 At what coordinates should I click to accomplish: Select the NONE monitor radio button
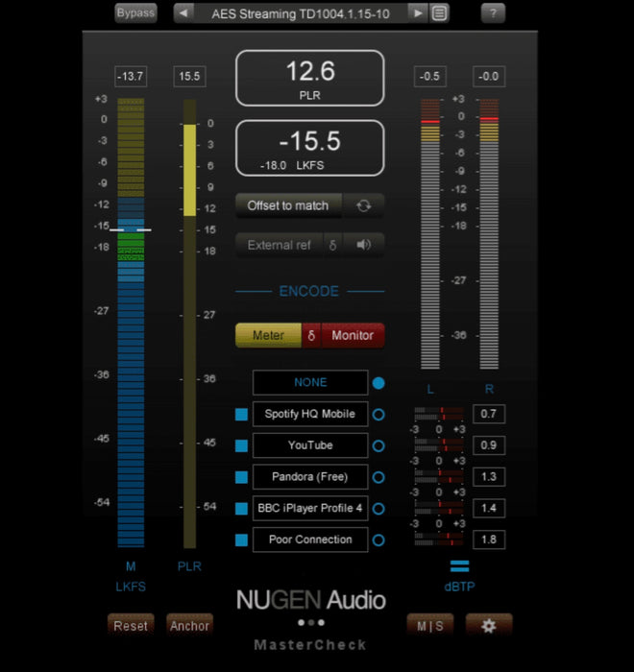point(378,383)
